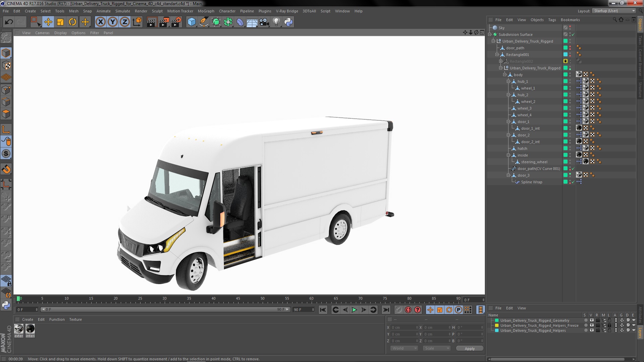Click the Array modeling object icon
The image size is (644, 362).
pos(228,22)
